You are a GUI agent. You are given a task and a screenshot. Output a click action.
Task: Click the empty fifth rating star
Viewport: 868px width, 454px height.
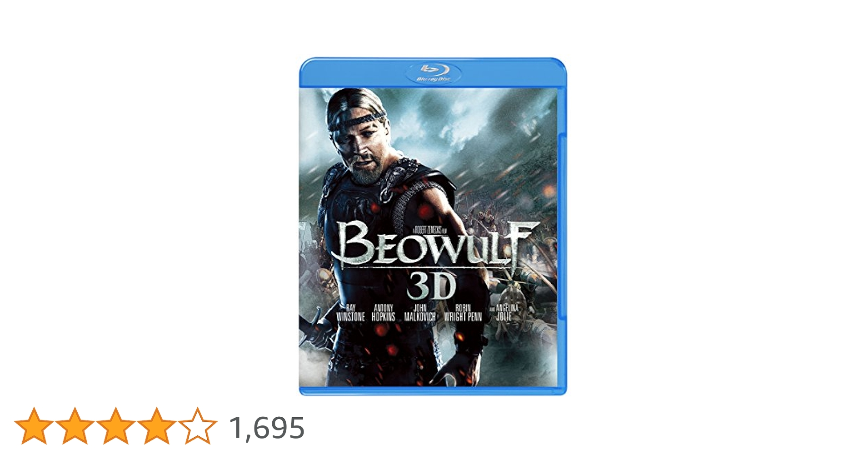click(x=198, y=426)
